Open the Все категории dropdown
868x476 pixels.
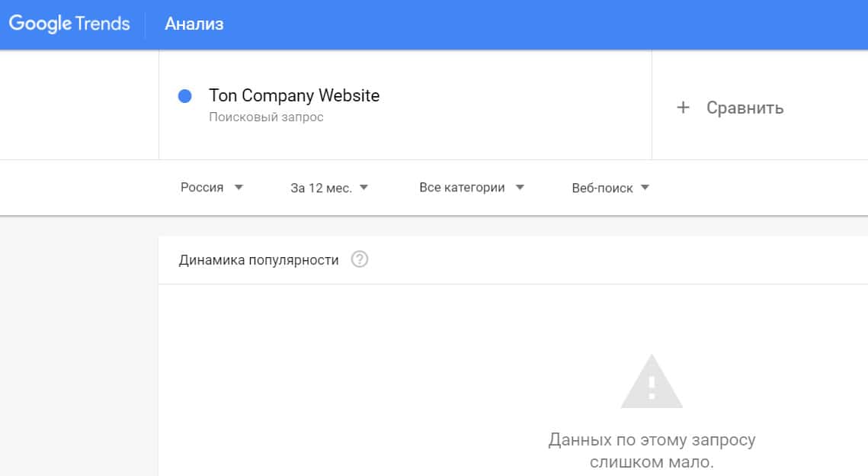[462, 188]
